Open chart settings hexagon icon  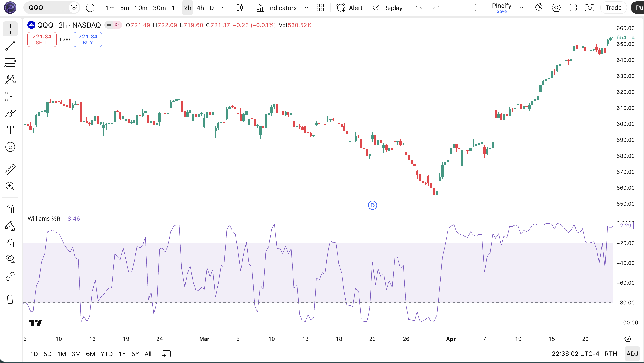tap(556, 8)
